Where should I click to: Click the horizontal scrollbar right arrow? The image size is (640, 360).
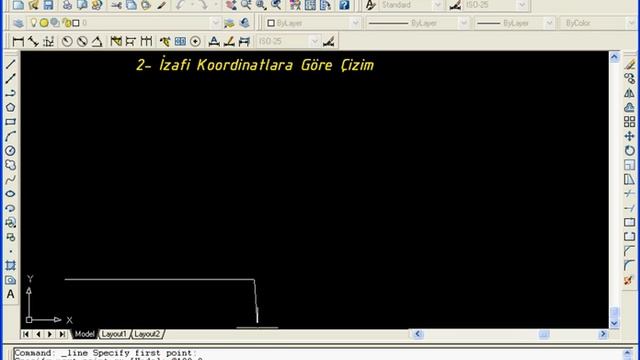pos(603,334)
